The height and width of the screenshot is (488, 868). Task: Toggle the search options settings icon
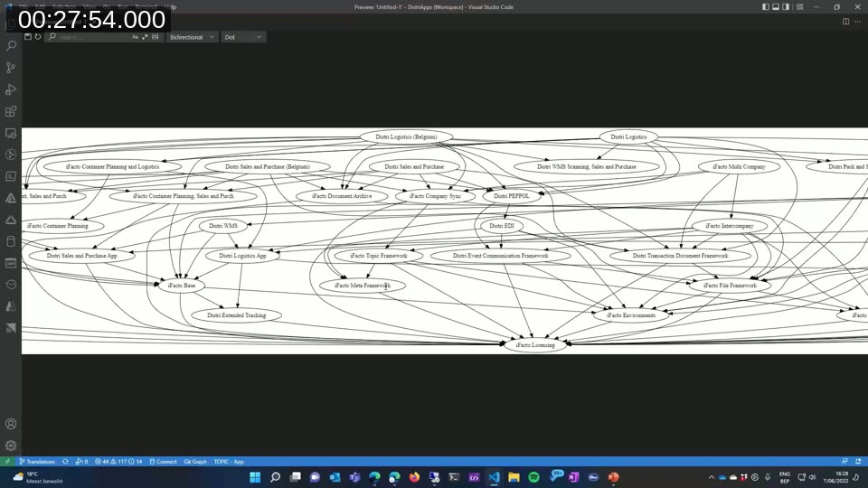click(x=155, y=37)
